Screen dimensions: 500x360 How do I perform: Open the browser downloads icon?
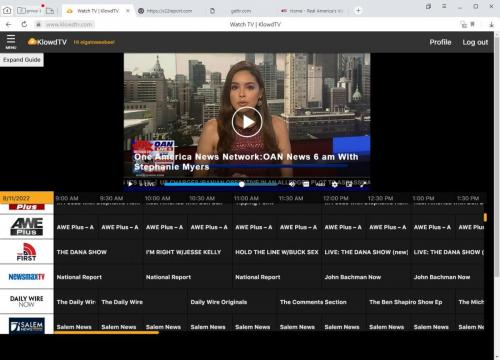(491, 24)
